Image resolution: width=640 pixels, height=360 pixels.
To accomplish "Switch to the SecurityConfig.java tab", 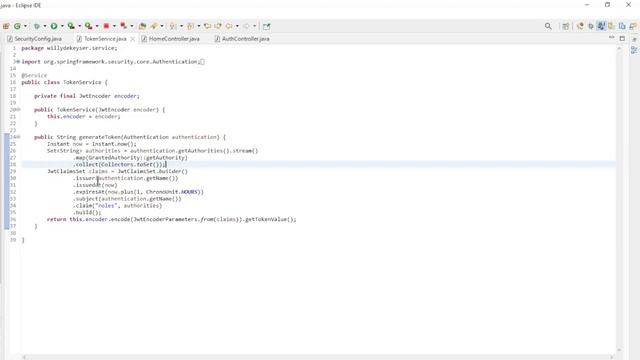I will click(x=34, y=39).
